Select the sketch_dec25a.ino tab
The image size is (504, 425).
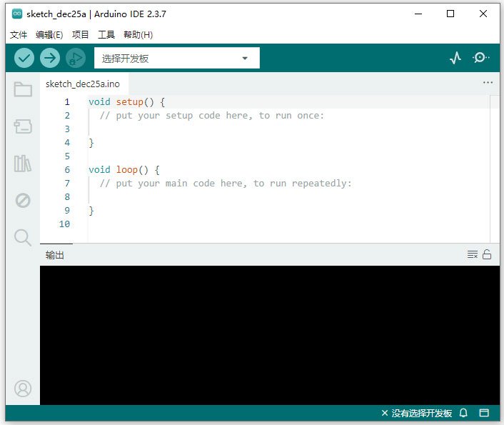tap(83, 84)
